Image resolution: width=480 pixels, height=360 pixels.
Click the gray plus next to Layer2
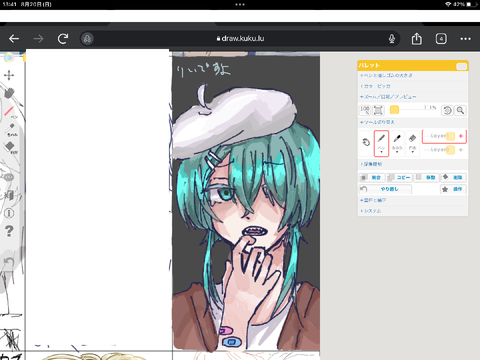[461, 150]
